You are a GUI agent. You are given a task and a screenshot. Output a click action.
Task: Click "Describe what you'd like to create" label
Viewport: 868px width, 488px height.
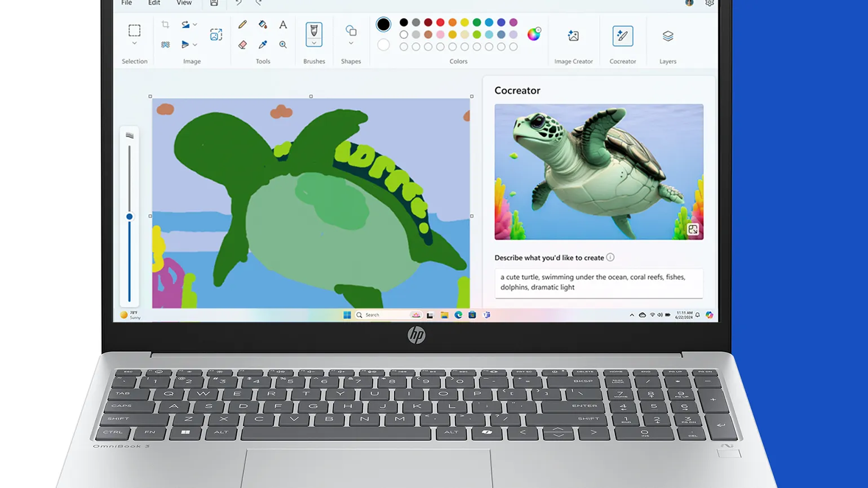point(549,258)
